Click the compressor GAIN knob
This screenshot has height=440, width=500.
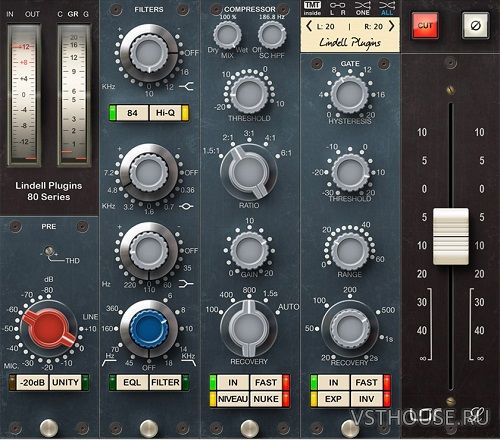[x=249, y=251]
